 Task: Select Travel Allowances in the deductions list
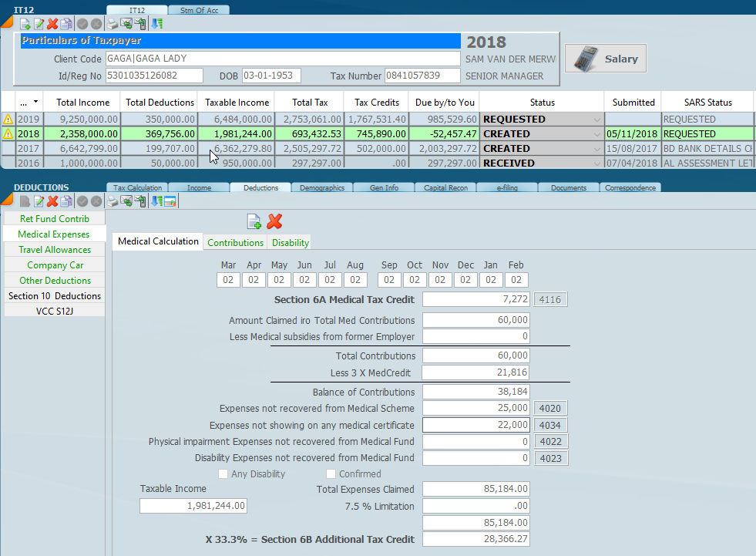(55, 250)
